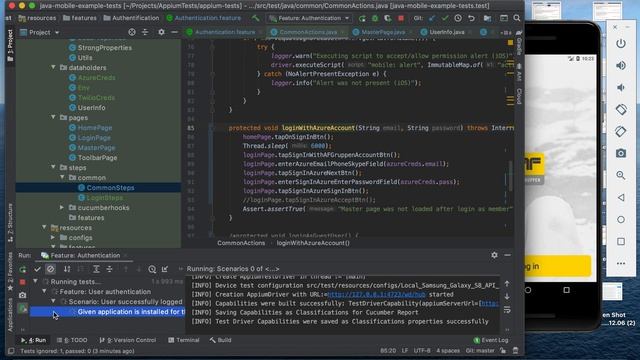Collapse all test results in Run panel
640x360 pixels.
tap(109, 269)
